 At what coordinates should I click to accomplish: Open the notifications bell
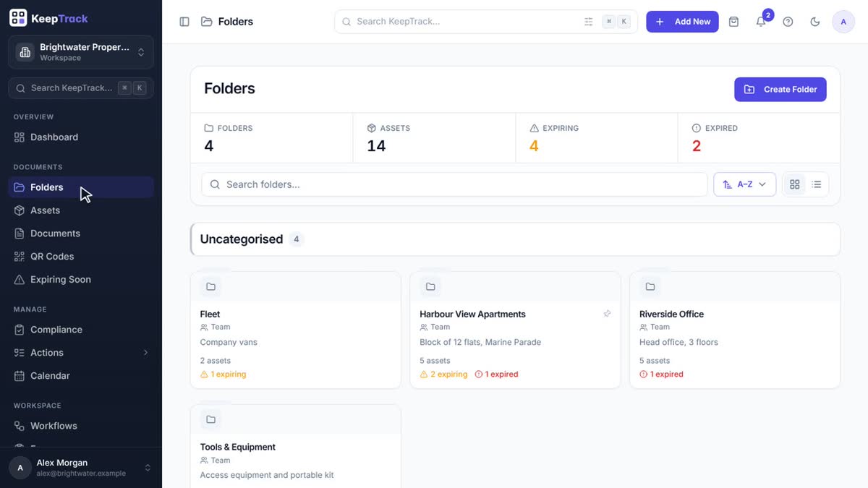pyautogui.click(x=761, y=22)
